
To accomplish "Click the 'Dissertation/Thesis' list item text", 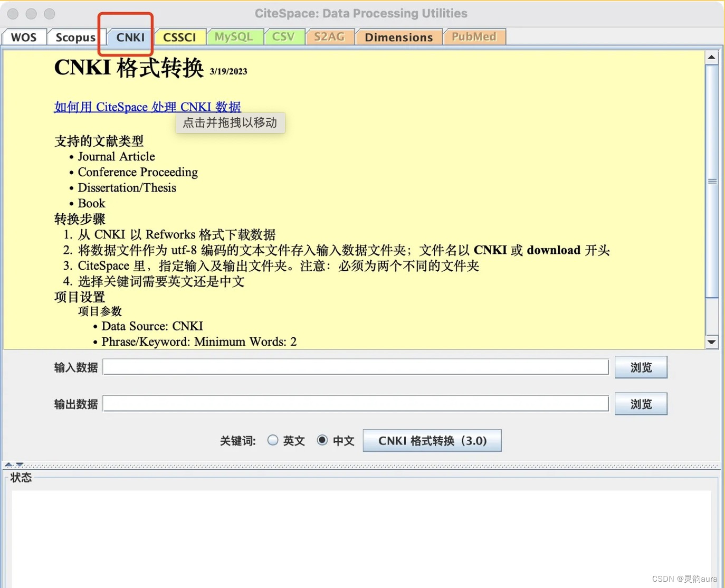I will click(127, 188).
